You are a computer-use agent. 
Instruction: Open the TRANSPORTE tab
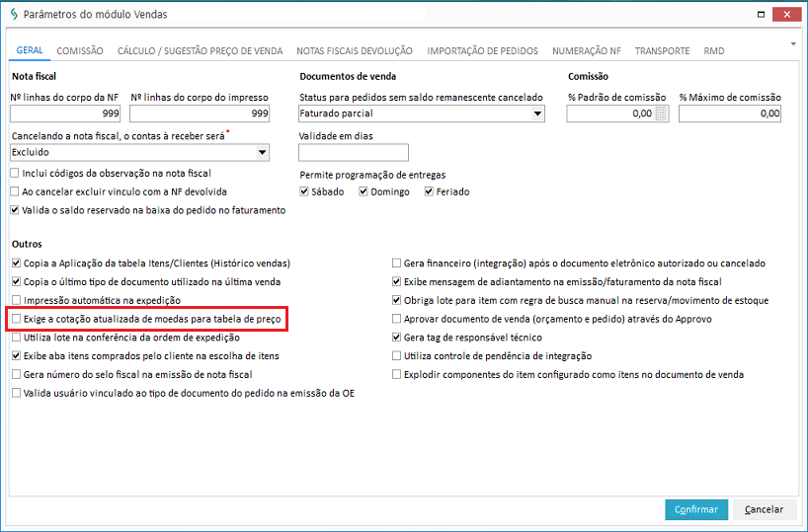point(663,50)
